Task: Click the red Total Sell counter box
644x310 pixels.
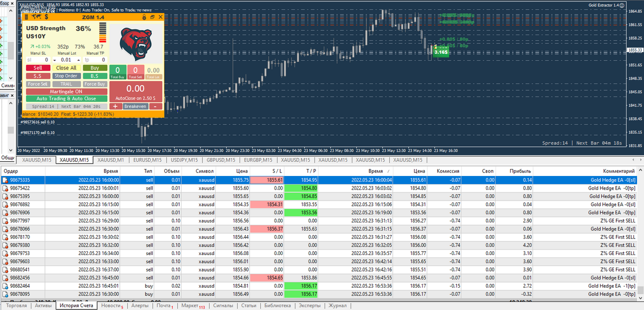Action: [x=135, y=72]
